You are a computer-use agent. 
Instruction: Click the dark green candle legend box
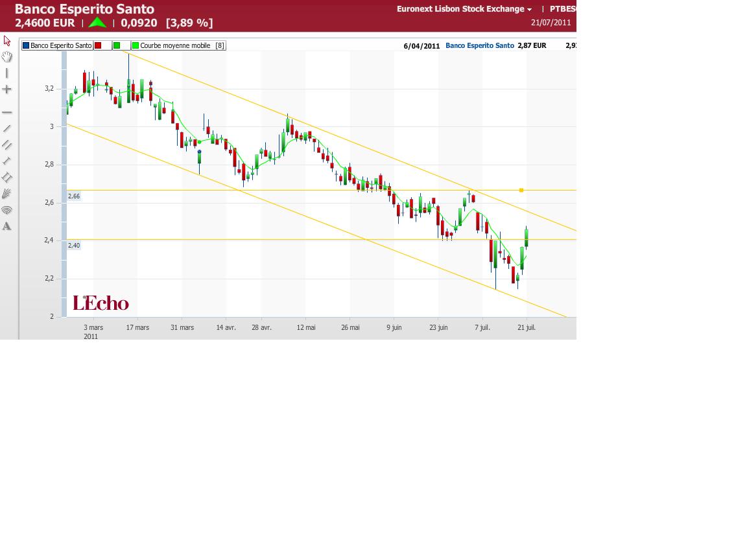click(117, 46)
